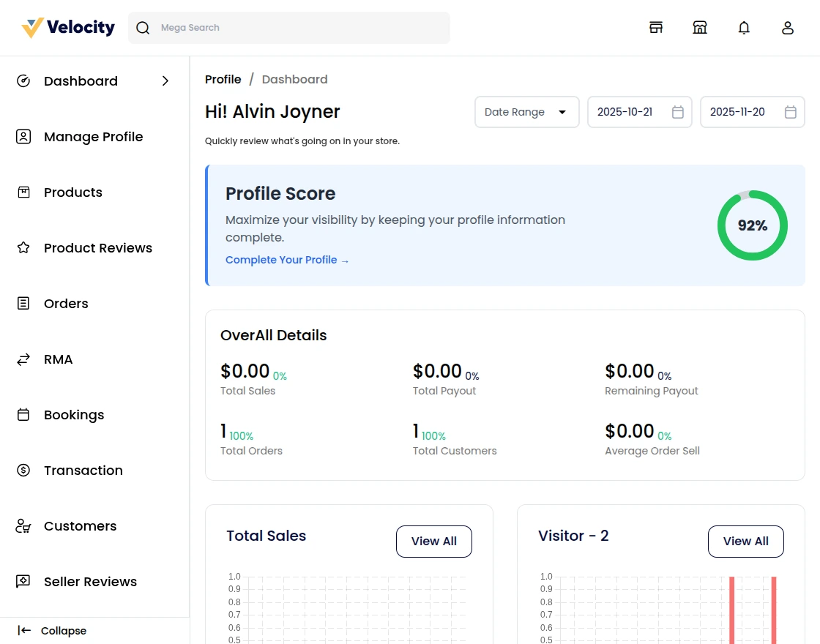
Task: Click the calendar icon beside 2025-10-21
Action: (678, 112)
